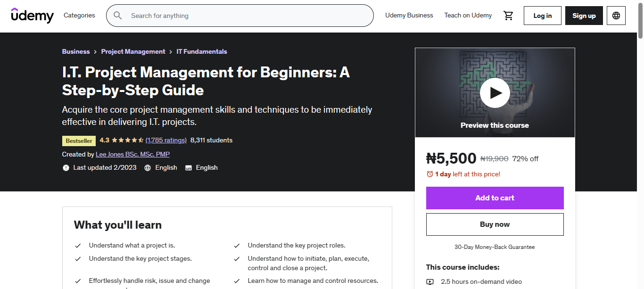Click the on-demand video icon
The height and width of the screenshot is (289, 644).
pos(430,282)
